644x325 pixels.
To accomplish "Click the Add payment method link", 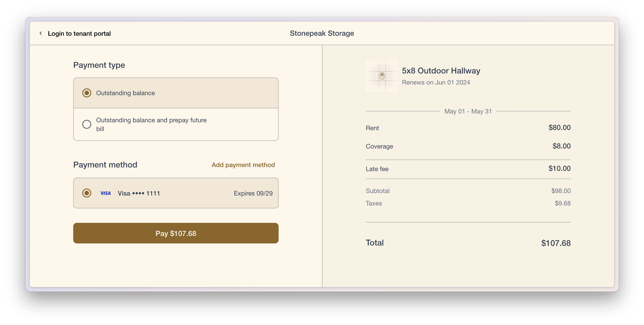I will [243, 165].
